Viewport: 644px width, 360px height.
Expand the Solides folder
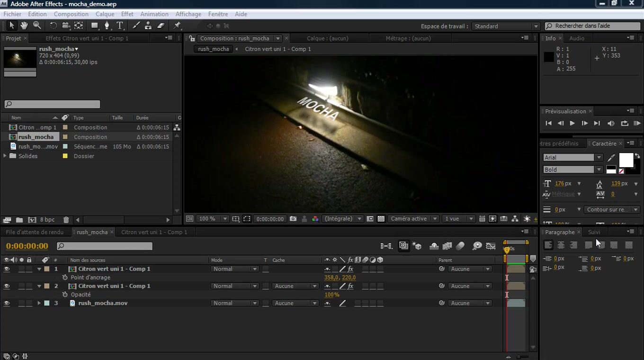5,156
